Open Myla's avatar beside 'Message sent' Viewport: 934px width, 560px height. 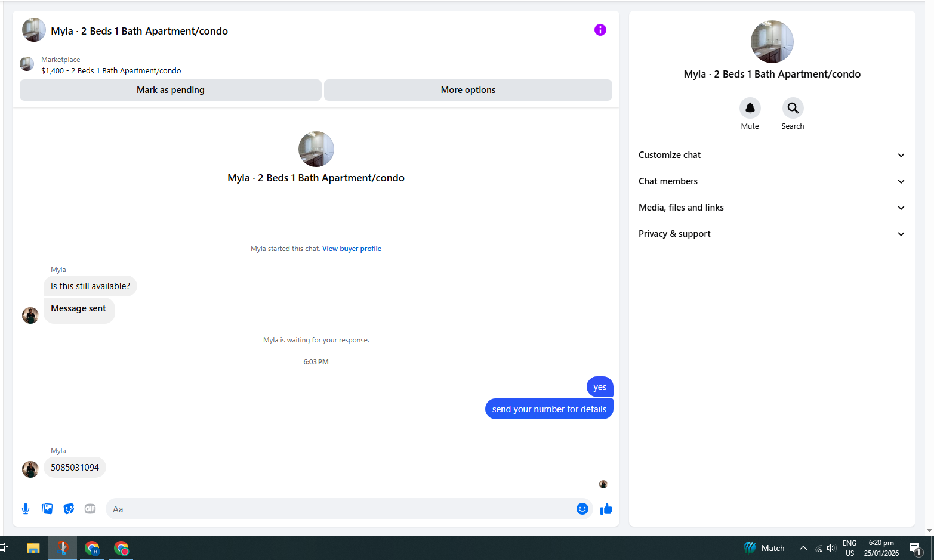pos(30,315)
